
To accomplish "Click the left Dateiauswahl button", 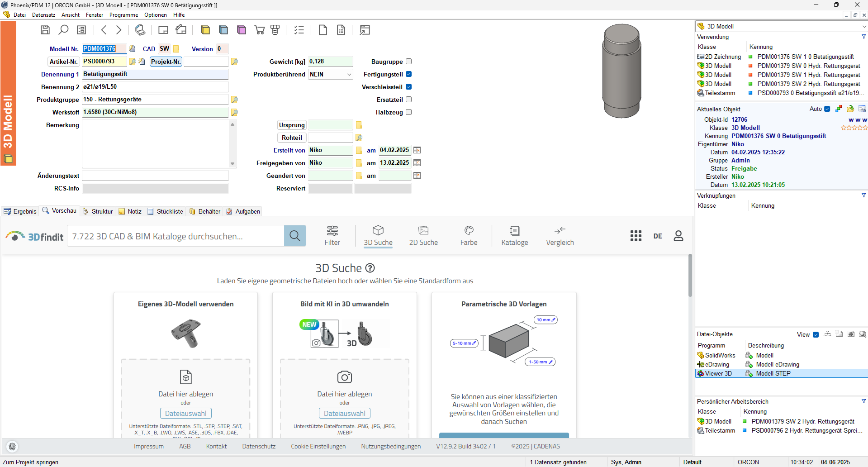I will [185, 413].
